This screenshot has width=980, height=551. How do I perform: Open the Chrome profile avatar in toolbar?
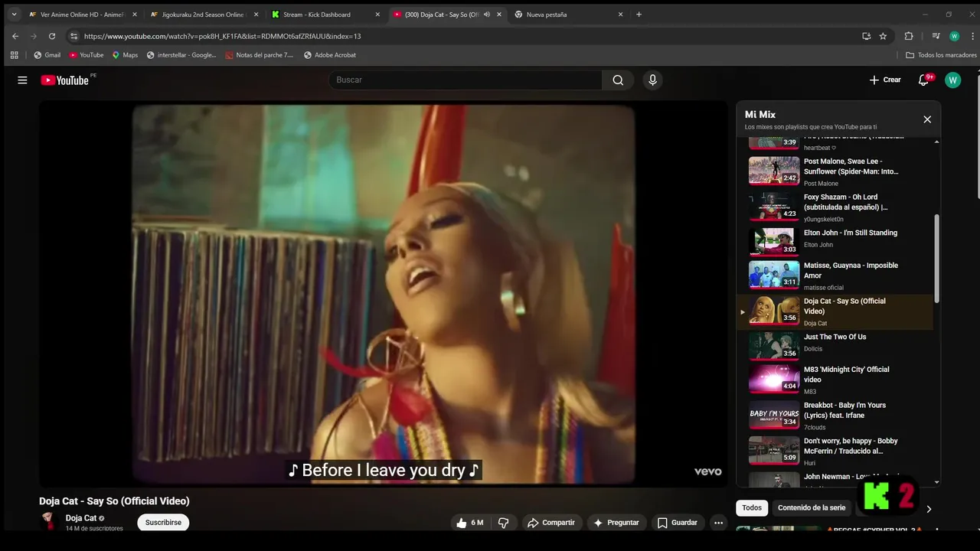pyautogui.click(x=954, y=36)
